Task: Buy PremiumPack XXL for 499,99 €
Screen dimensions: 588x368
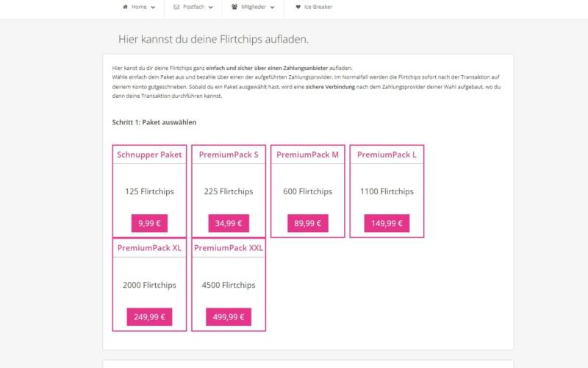Action: tap(229, 317)
